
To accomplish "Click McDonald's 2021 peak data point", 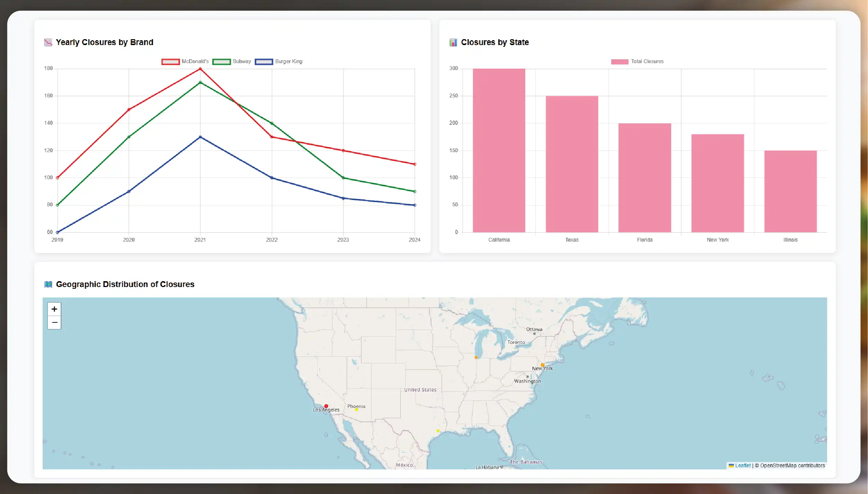I will click(x=200, y=69).
